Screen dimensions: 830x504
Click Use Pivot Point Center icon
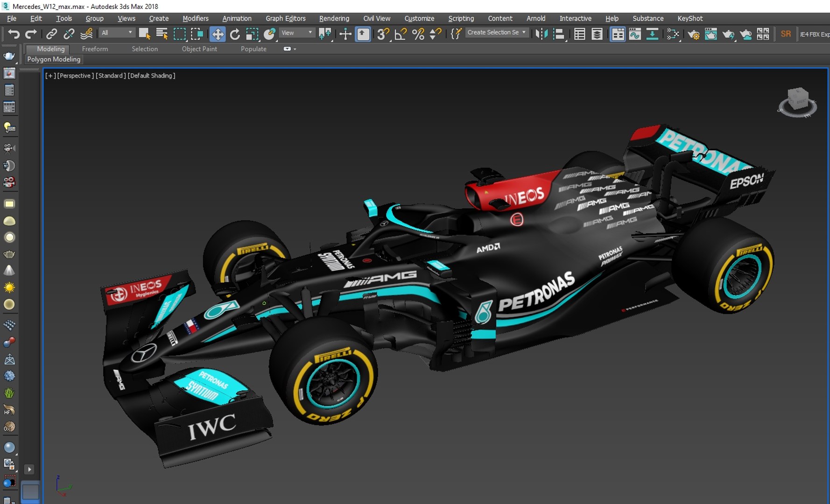pos(324,34)
